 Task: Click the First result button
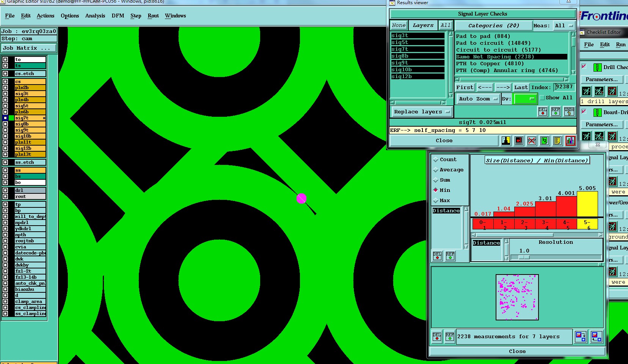pyautogui.click(x=465, y=88)
